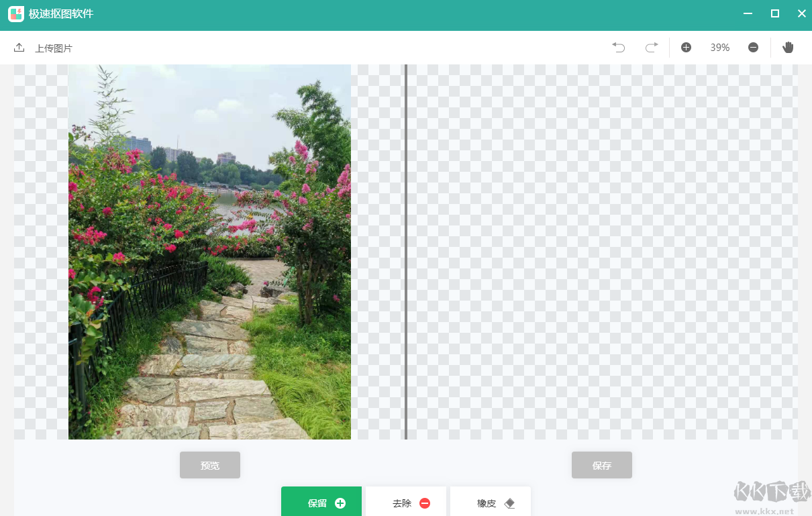Image resolution: width=812 pixels, height=516 pixels.
Task: Switch to the 去除 remove mode
Action: [x=406, y=503]
